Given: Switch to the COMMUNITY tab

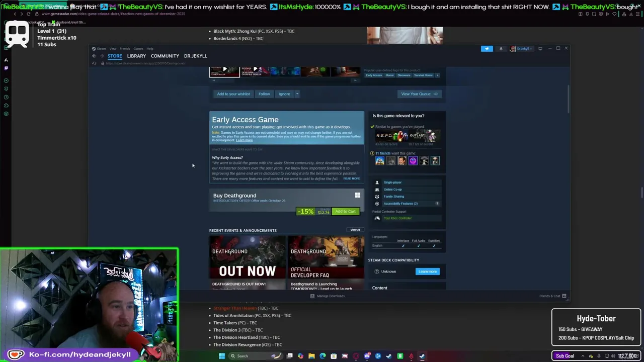Looking at the screenshot, I should pos(165,56).
